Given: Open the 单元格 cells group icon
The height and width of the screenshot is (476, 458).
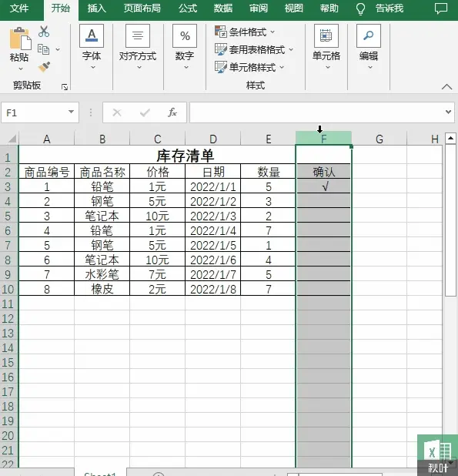Looking at the screenshot, I should tap(326, 35).
